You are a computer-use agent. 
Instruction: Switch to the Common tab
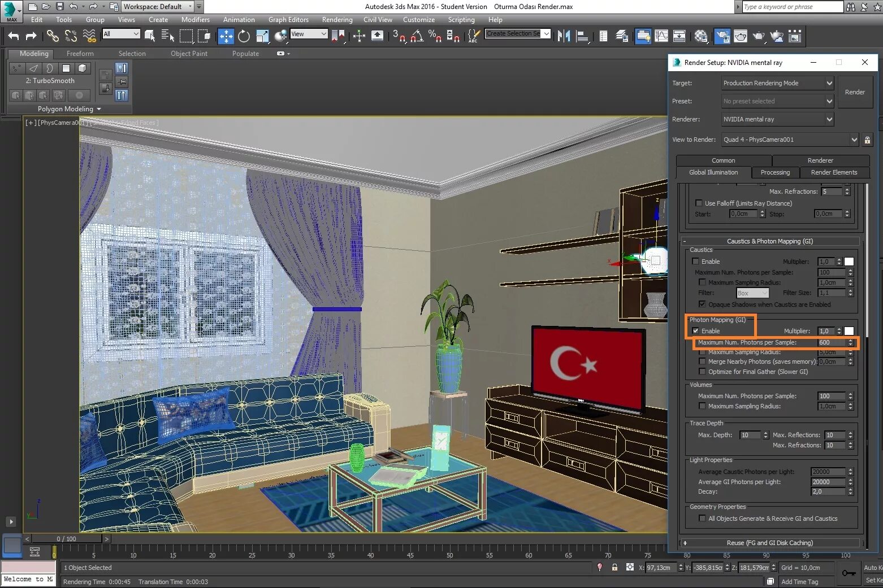point(724,160)
